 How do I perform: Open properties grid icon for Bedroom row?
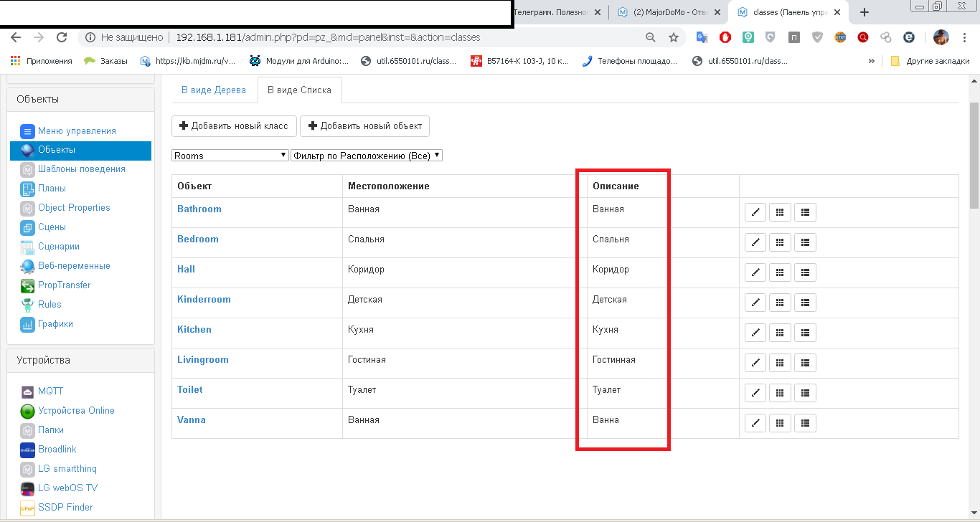780,242
